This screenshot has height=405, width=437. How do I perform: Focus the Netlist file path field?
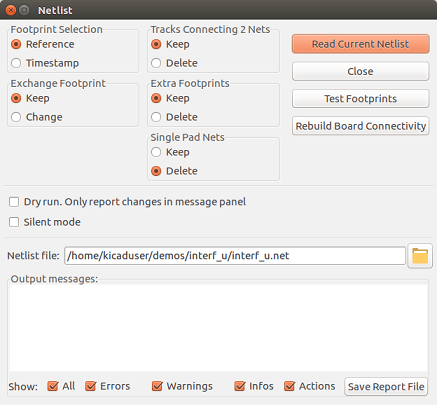[x=235, y=256]
